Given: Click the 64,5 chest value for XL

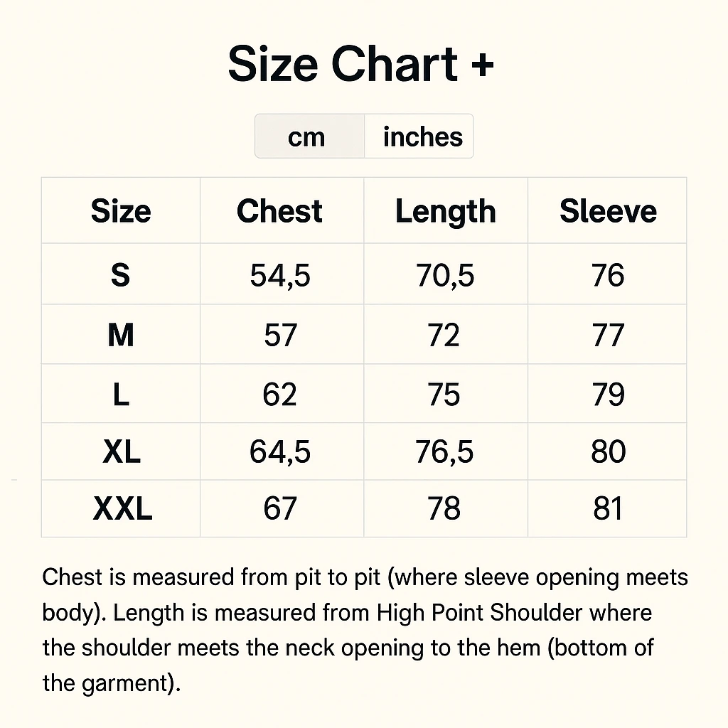Looking at the screenshot, I should point(280,451).
